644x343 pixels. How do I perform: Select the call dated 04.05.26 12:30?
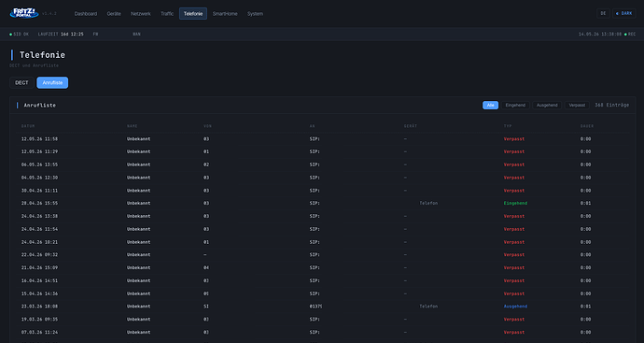click(322, 178)
